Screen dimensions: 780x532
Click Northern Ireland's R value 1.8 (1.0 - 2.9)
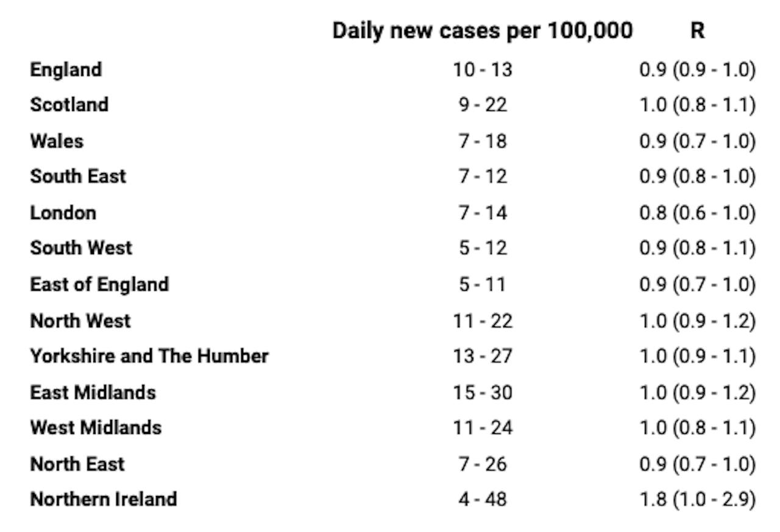[697, 500]
